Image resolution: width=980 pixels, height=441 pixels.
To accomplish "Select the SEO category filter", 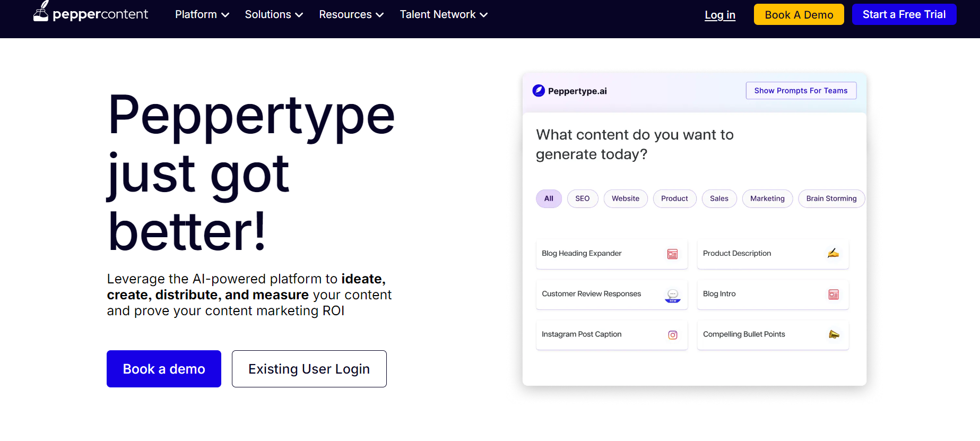I will coord(582,198).
